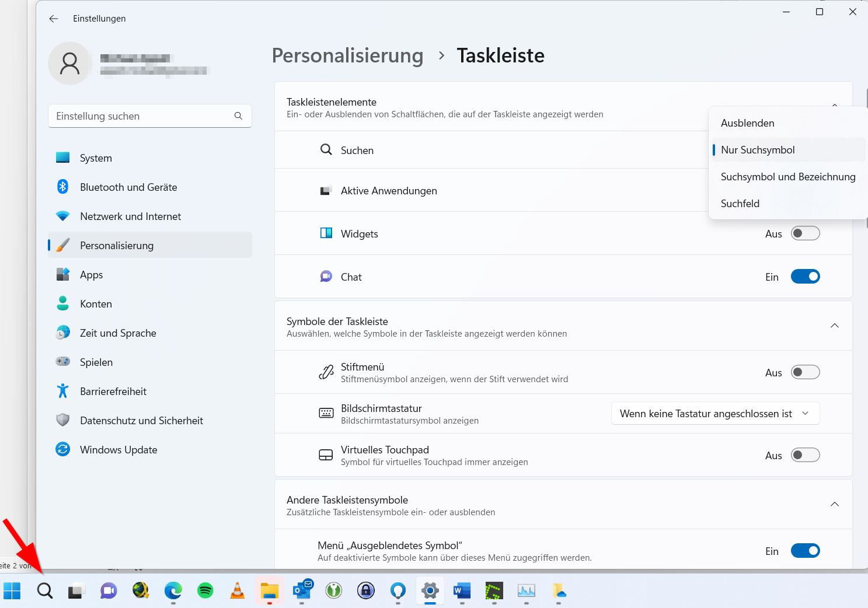Viewport: 868px width, 608px height.
Task: Go to Bluetooth und Geräte
Action: [x=150, y=187]
